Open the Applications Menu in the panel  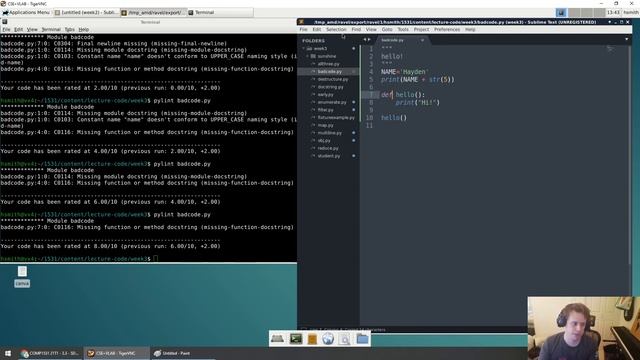click(26, 13)
